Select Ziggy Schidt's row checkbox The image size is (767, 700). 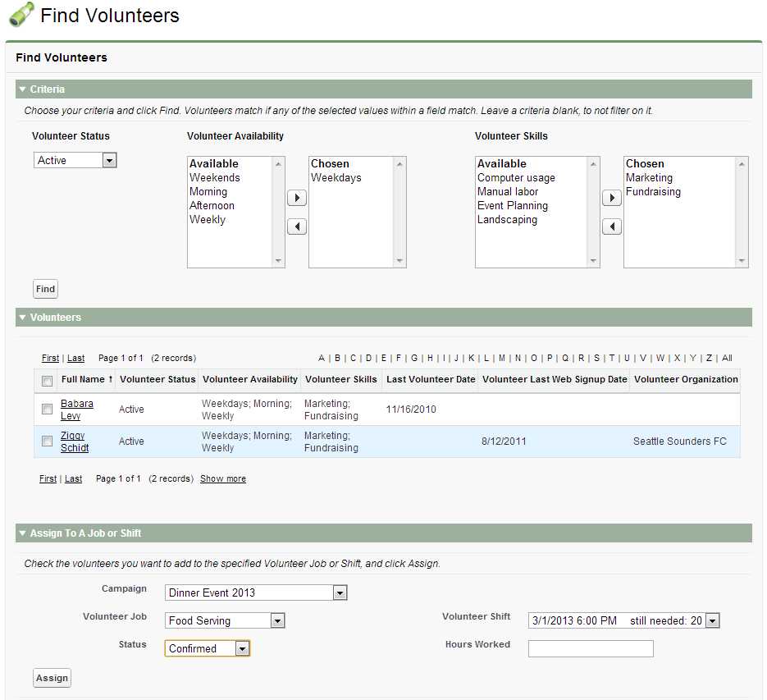tap(47, 442)
